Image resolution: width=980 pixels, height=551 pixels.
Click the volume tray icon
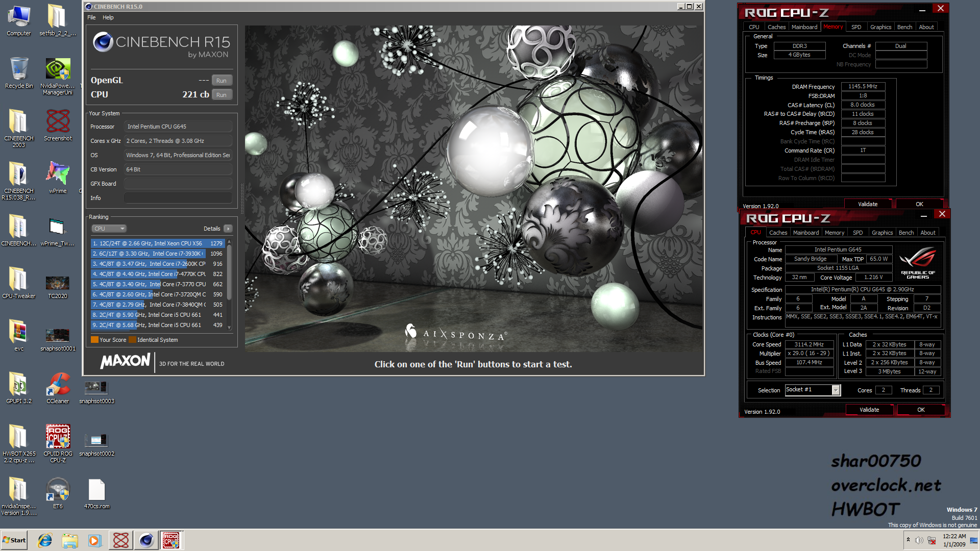click(919, 540)
